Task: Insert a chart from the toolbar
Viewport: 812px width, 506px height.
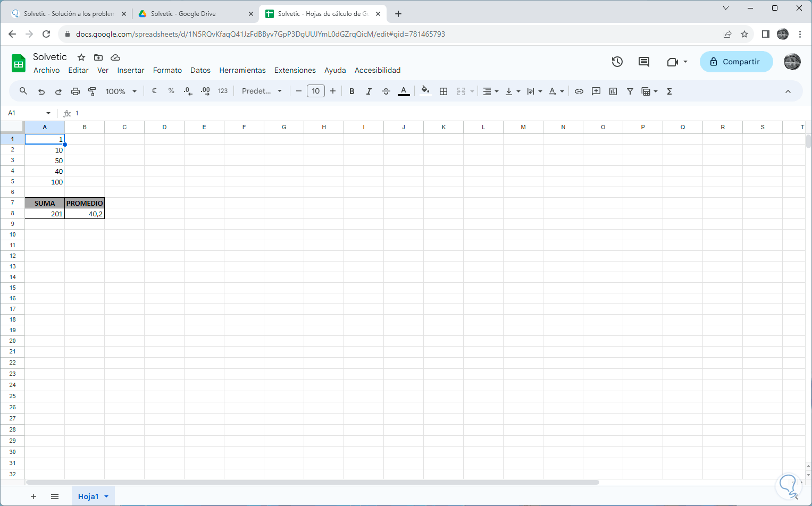Action: pyautogui.click(x=613, y=91)
